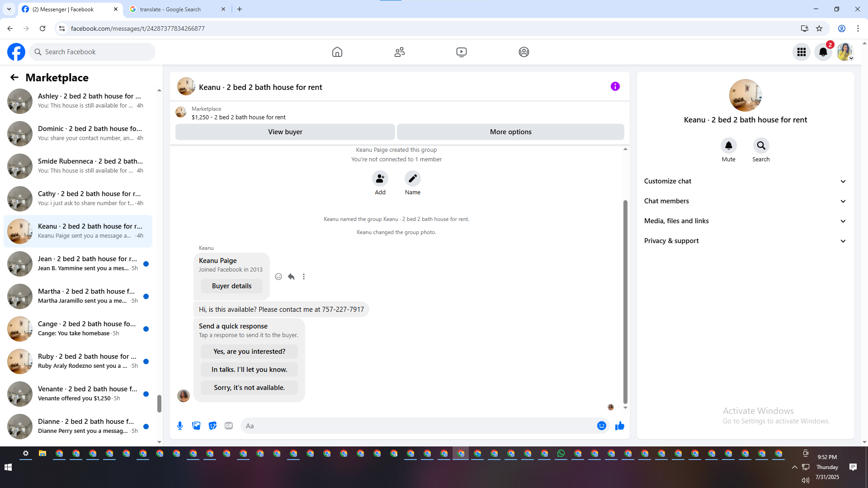Open the sticker picker icon
The width and height of the screenshot is (868, 488).
coord(212,426)
